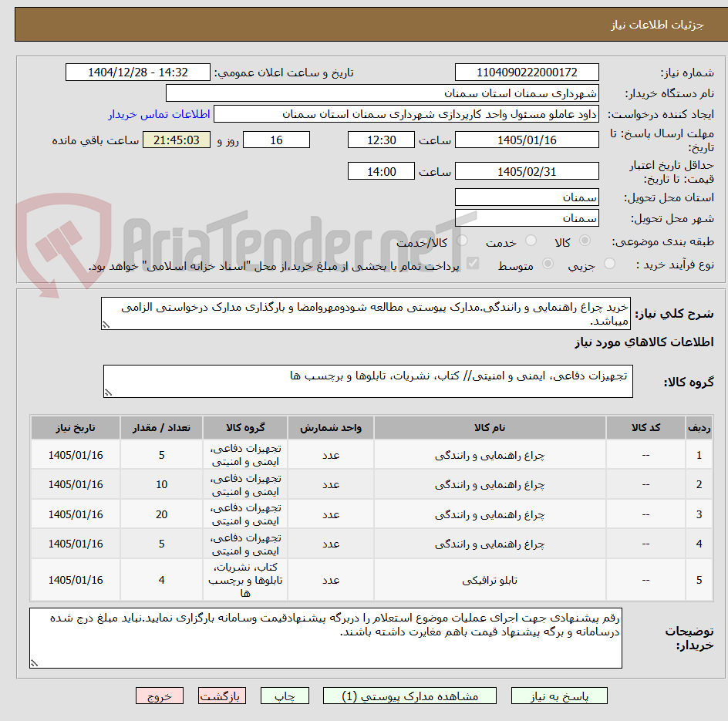
Task: Click resize handle of گروه کالا textarea
Action: [x=108, y=393]
